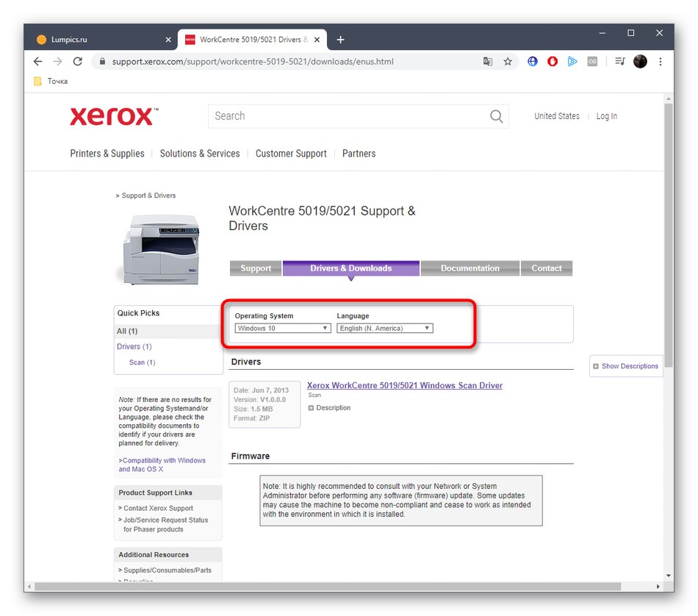Image resolution: width=698 pixels, height=616 pixels.
Task: Open Compatibility with Windows and Mac link
Action: coord(162,465)
